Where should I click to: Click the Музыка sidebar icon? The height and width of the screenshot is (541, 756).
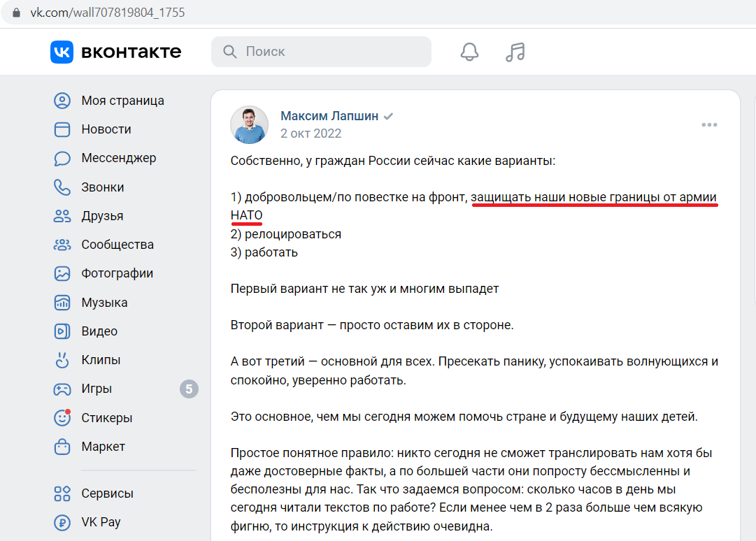click(62, 303)
